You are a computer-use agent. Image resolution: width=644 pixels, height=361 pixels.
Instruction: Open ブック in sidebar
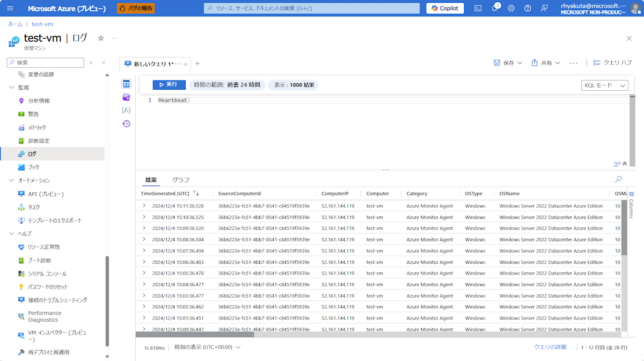[x=34, y=167]
